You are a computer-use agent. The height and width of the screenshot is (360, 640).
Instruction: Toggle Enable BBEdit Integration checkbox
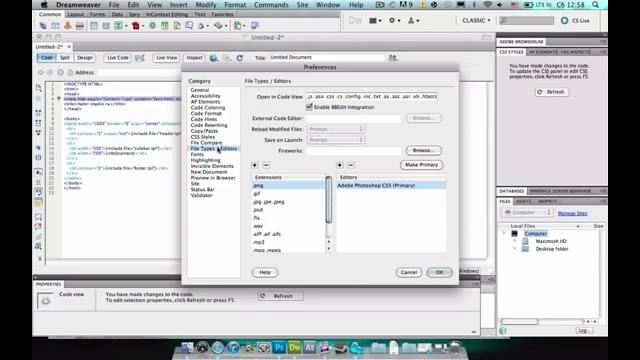(x=309, y=107)
